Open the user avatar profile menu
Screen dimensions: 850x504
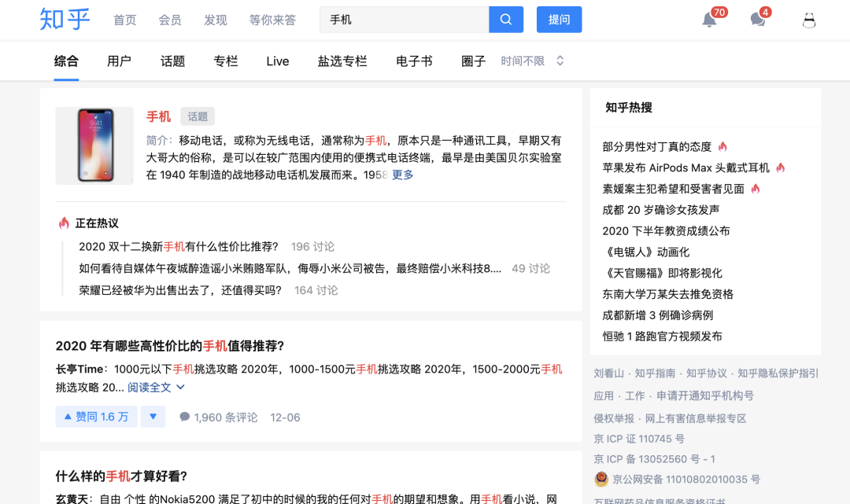809,20
